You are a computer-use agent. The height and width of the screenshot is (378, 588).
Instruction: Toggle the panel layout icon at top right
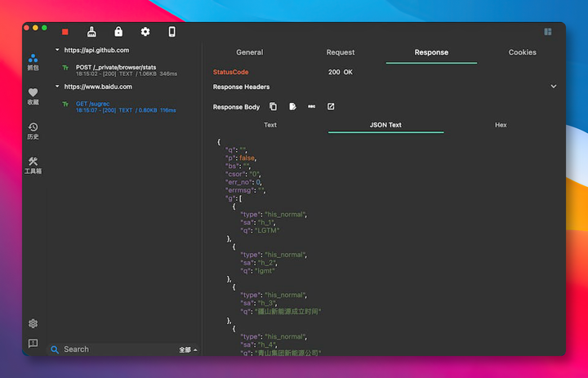point(547,32)
